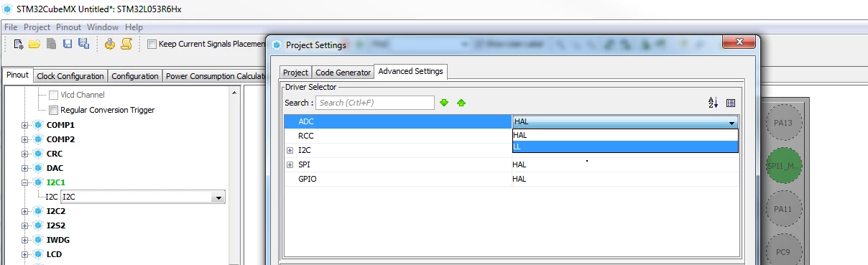Toggle Keep Current Signals Placement checkbox
868x265 pixels.
(x=152, y=44)
